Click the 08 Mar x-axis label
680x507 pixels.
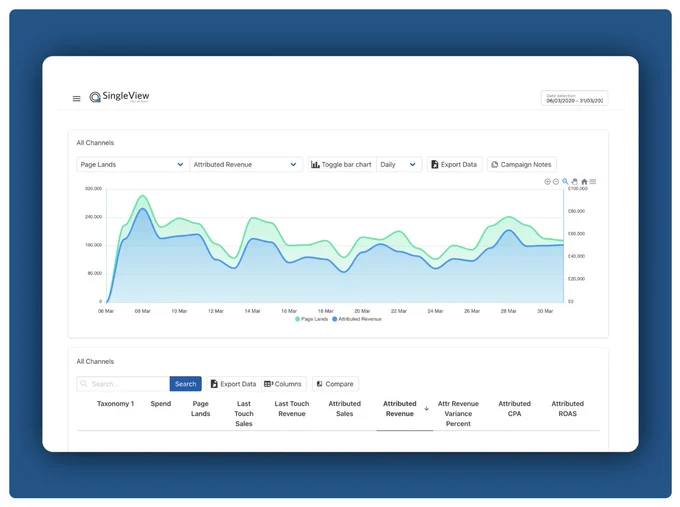pyautogui.click(x=143, y=311)
